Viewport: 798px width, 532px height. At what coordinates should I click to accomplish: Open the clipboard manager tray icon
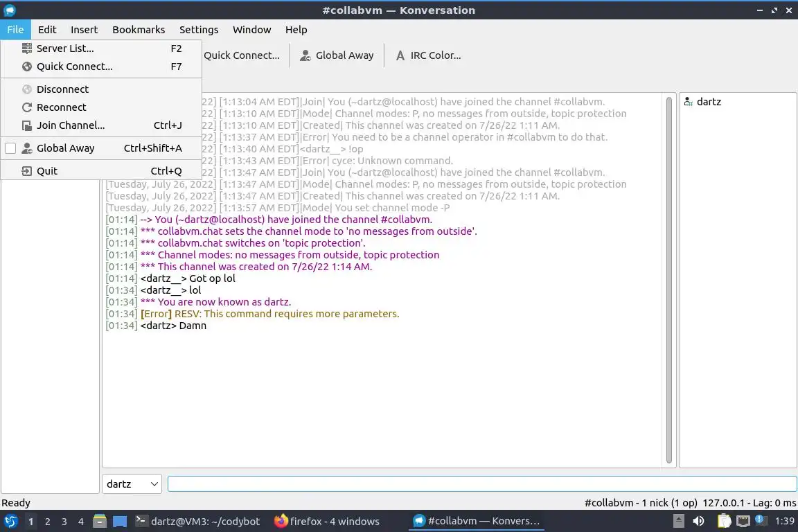coord(724,522)
